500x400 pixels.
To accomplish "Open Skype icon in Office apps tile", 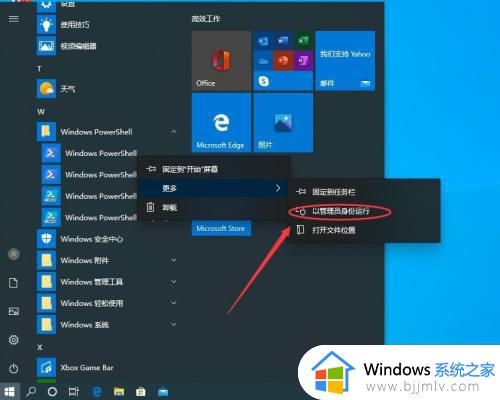I will click(x=264, y=81).
